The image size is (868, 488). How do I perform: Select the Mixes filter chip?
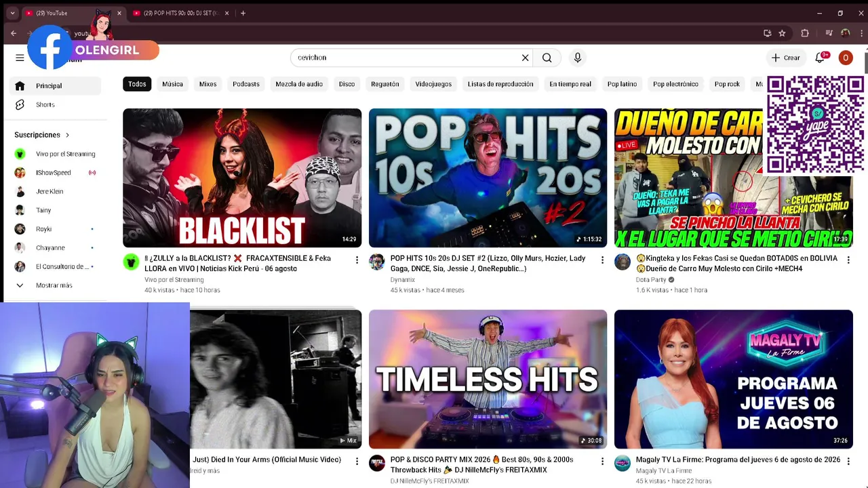point(208,84)
